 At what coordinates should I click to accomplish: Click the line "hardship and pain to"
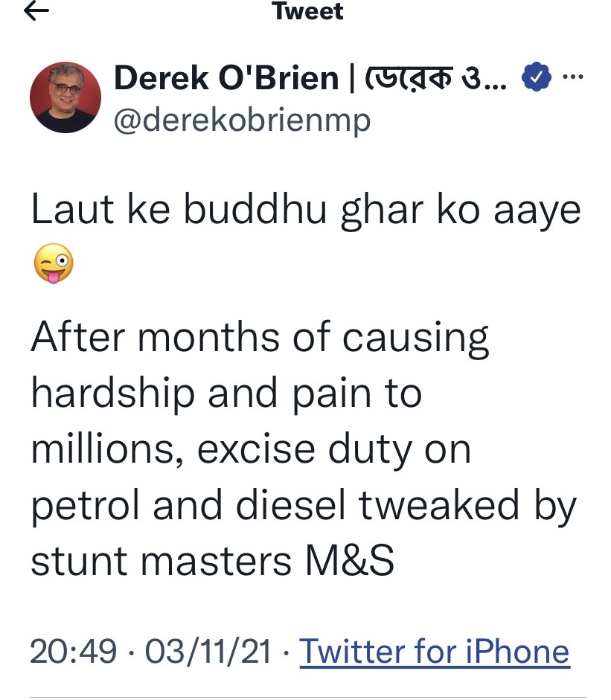(x=225, y=394)
